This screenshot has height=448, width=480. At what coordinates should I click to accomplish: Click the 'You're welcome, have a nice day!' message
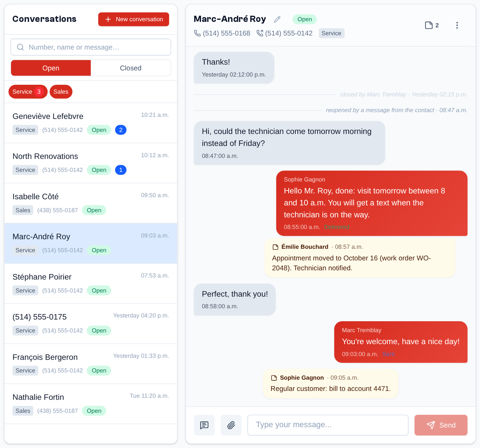[x=401, y=342]
